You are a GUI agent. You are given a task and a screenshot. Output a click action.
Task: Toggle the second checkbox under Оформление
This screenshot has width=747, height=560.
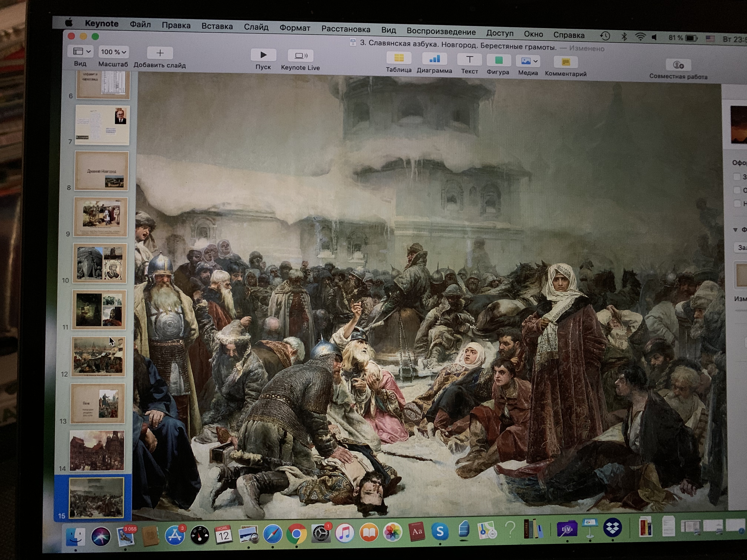pos(737,190)
